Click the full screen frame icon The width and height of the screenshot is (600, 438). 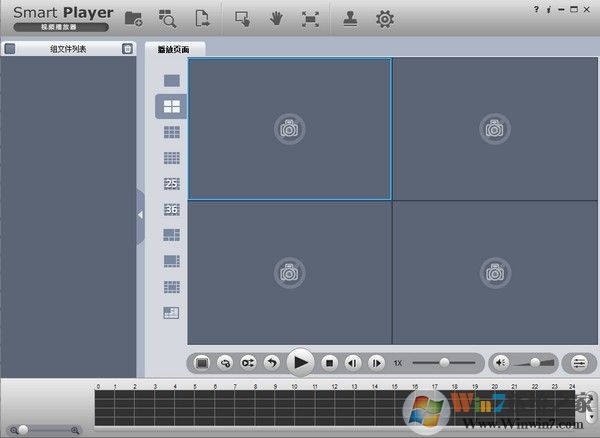pyautogui.click(x=311, y=18)
